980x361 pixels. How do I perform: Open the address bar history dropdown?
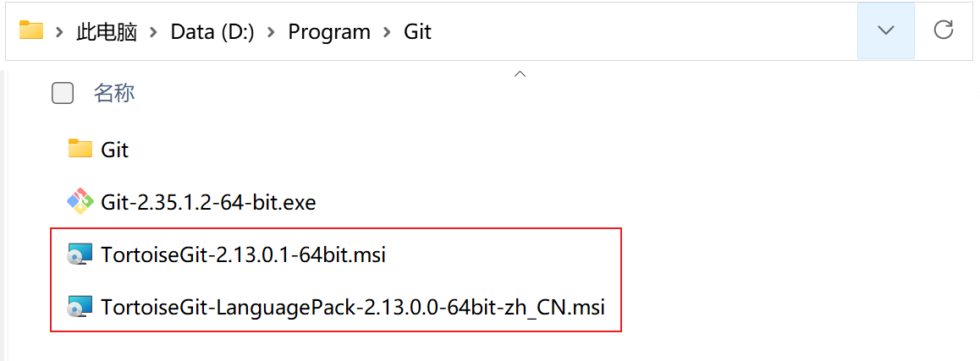point(885,31)
